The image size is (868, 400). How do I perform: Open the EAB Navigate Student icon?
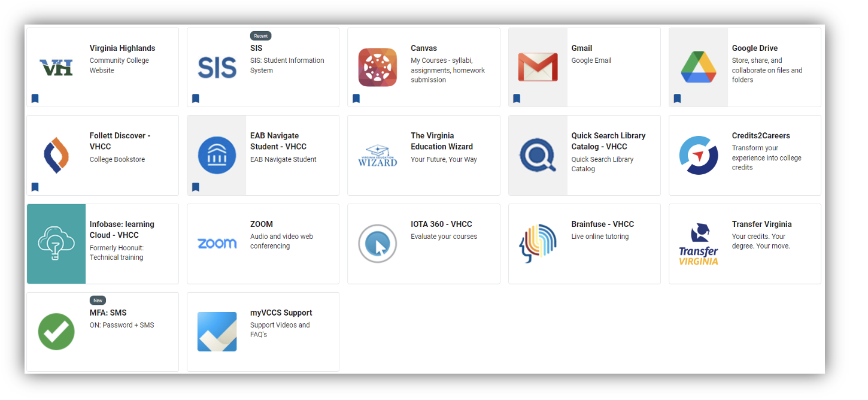(x=217, y=155)
